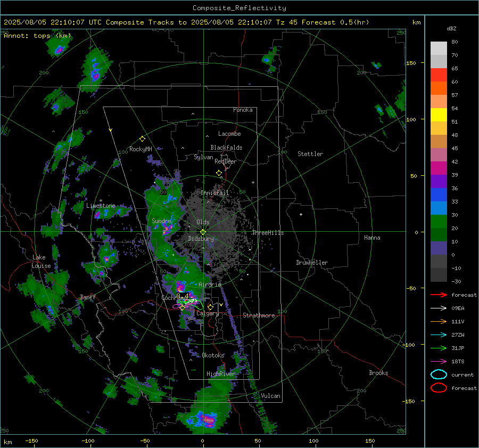This screenshot has height=448, width=479.
Task: Click the Strathmore city label
Action: pyautogui.click(x=259, y=315)
